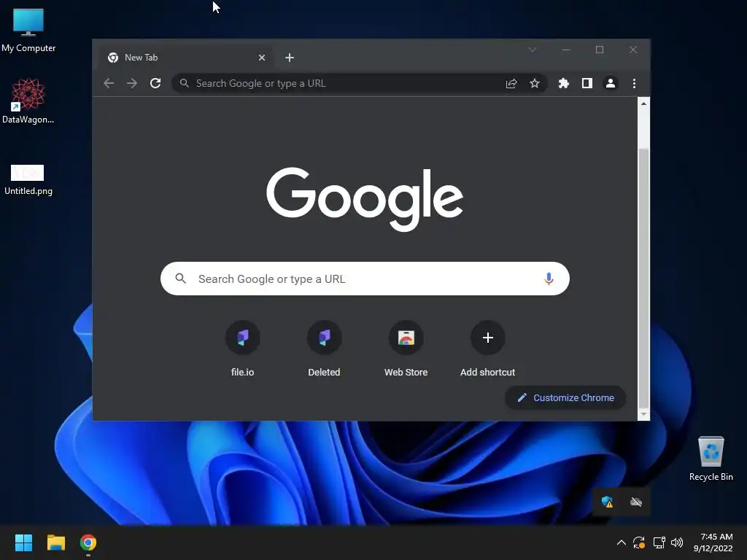
Task: Expand the tab search chevron in the title bar
Action: pyautogui.click(x=533, y=50)
